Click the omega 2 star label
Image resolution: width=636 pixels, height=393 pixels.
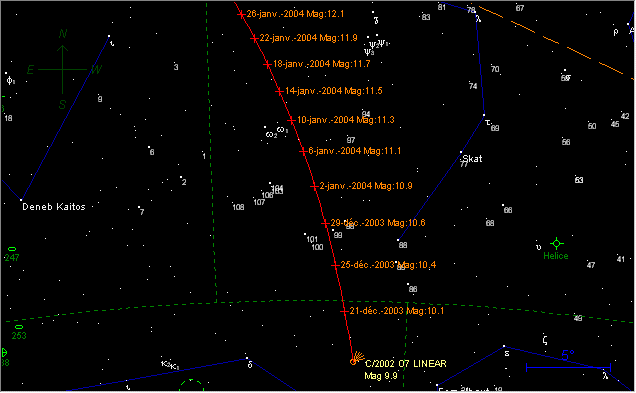click(x=271, y=135)
